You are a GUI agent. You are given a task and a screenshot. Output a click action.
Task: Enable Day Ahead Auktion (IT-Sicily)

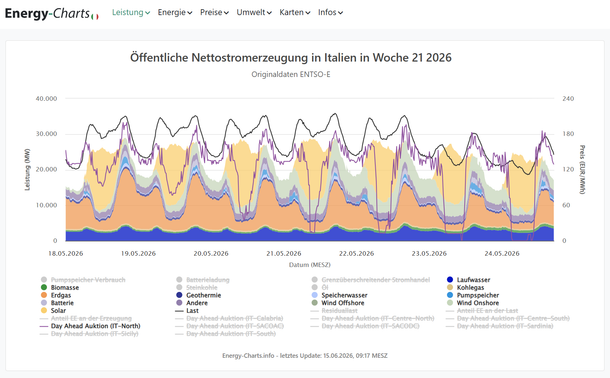(89, 333)
